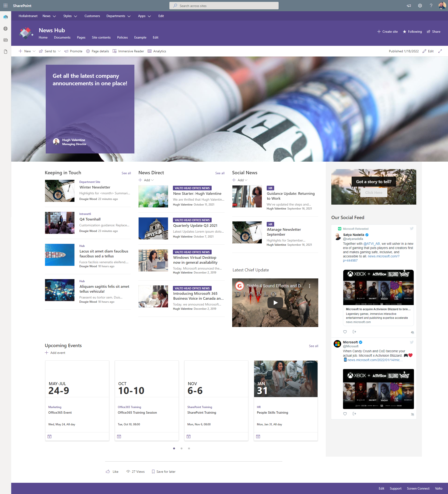This screenshot has height=494, width=448.
Task: Play the Diablo 4 Chief Update video
Action: (x=275, y=302)
